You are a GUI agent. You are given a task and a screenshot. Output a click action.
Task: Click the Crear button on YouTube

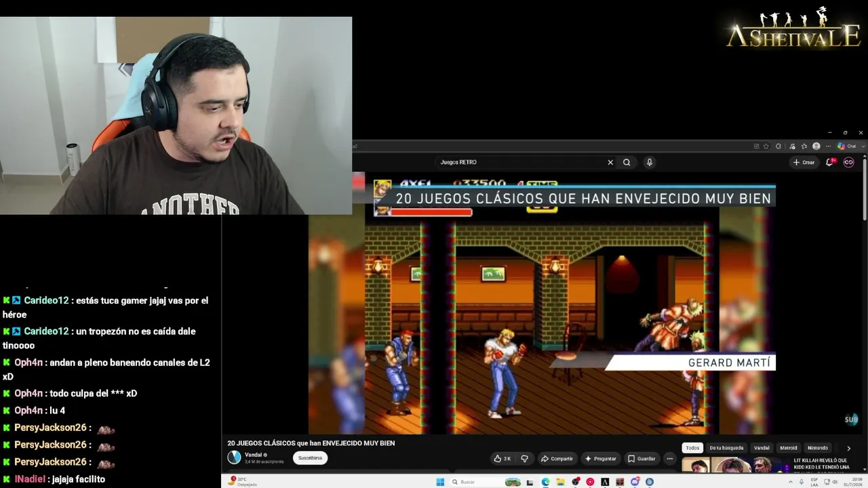point(804,162)
